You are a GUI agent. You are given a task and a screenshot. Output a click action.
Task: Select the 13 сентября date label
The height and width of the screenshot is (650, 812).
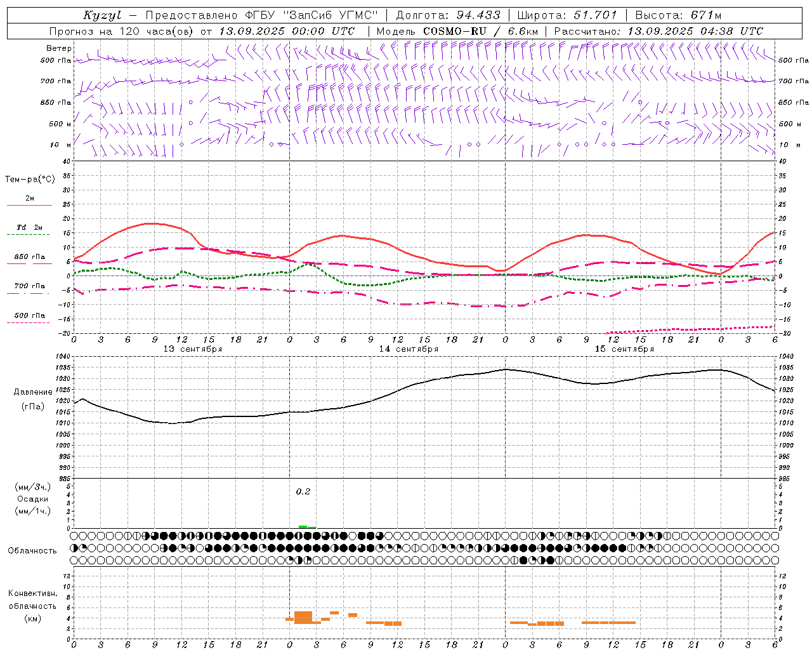point(193,349)
